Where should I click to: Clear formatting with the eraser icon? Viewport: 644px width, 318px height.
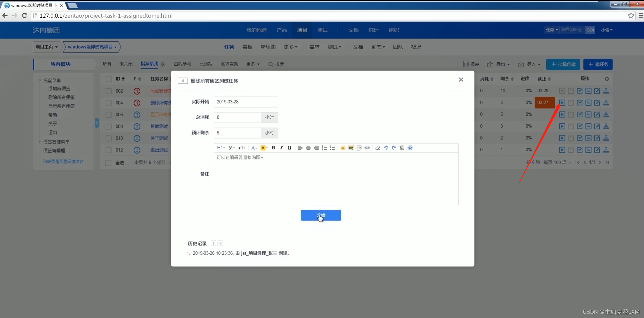pyautogui.click(x=378, y=148)
